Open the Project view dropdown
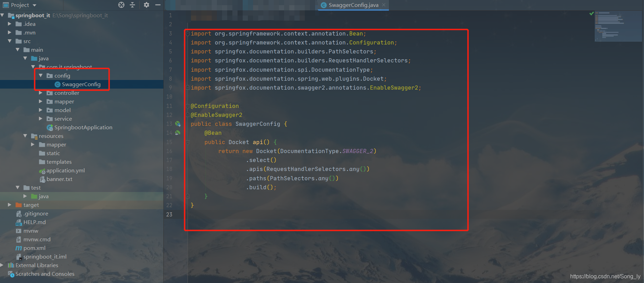Viewport: 644px width, 283px height. point(34,5)
